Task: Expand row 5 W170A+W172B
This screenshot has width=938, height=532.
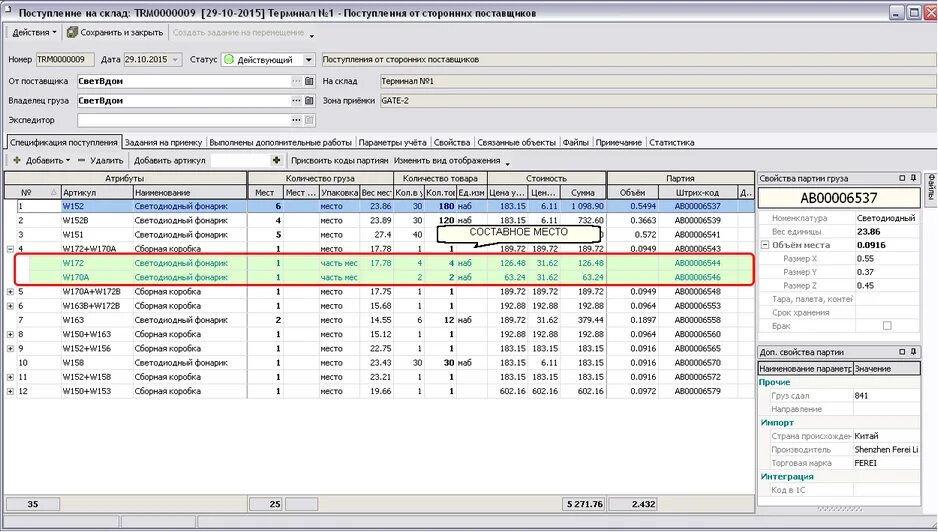Action: pos(10,291)
